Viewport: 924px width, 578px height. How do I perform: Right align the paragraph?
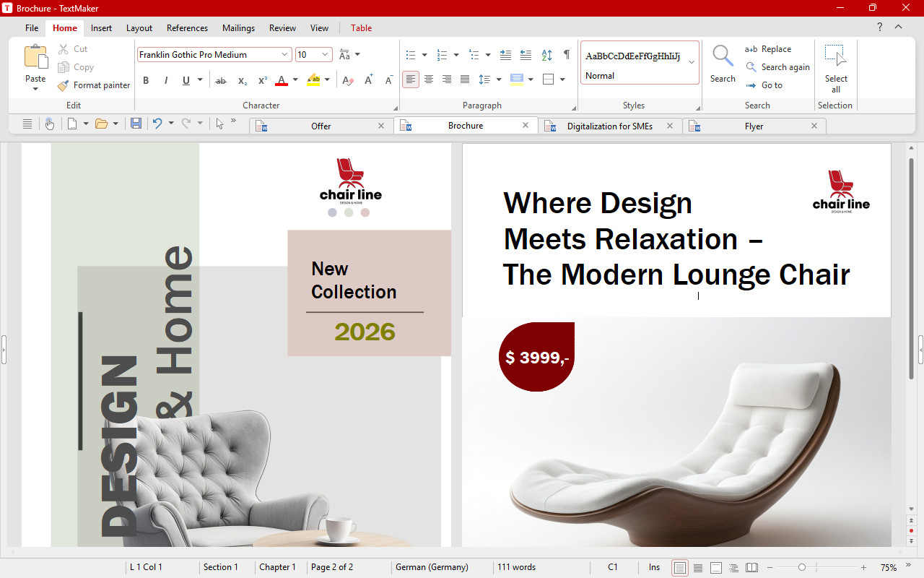click(x=447, y=79)
